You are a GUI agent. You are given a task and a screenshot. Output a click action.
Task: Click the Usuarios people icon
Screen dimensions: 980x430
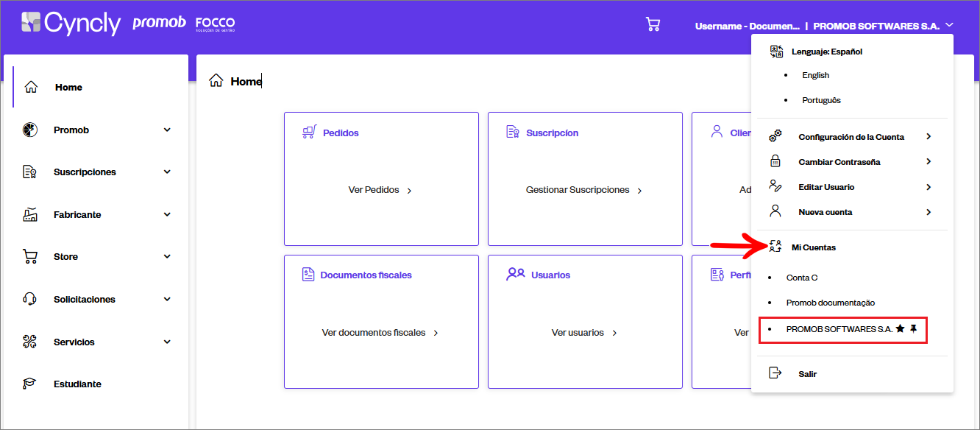pyautogui.click(x=516, y=274)
